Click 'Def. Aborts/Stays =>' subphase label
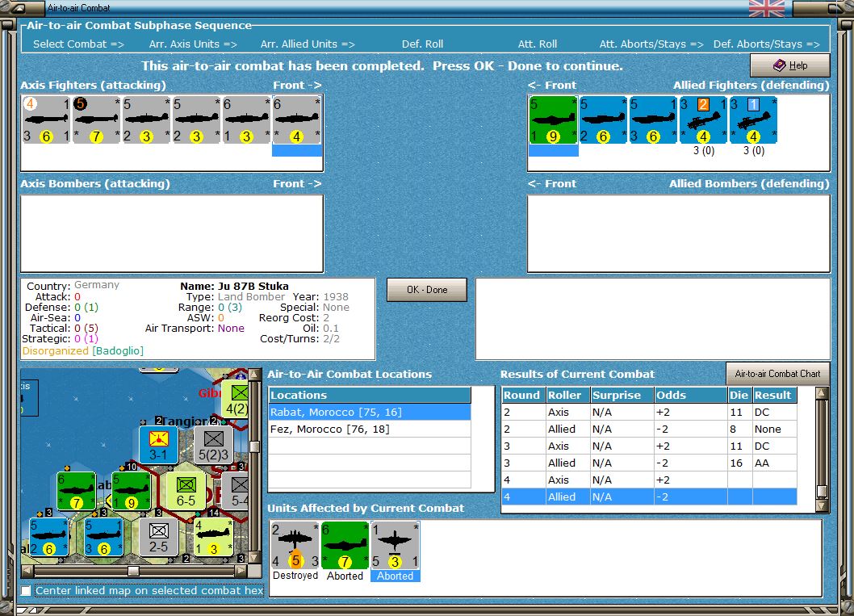The image size is (854, 616). tap(767, 44)
